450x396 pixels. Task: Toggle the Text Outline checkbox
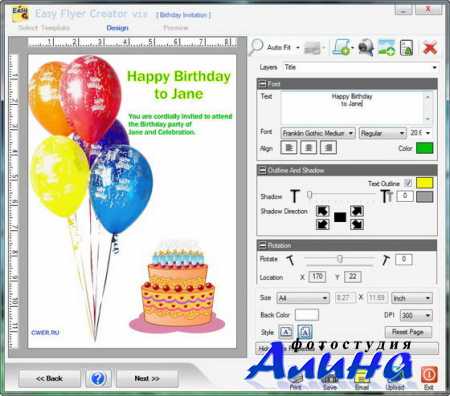(x=408, y=183)
